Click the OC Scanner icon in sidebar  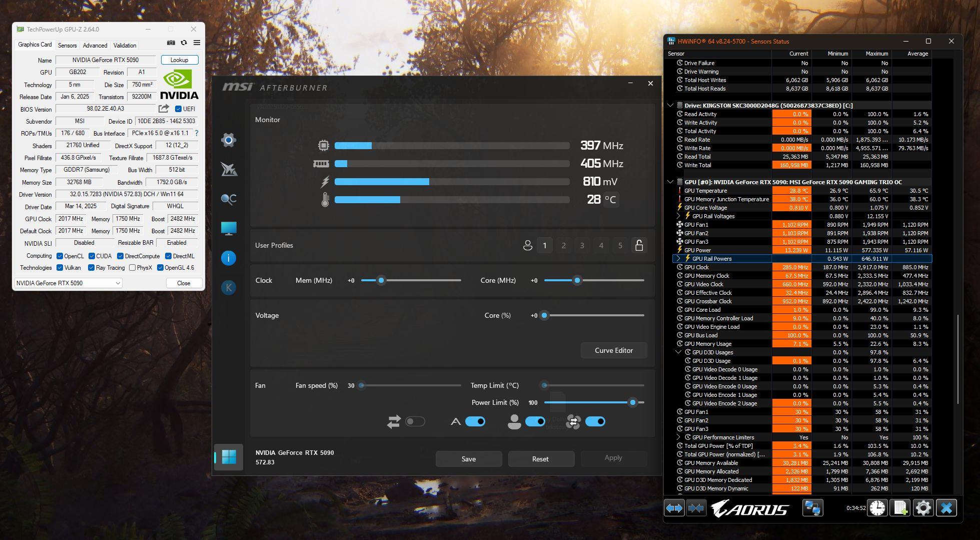coord(229,199)
